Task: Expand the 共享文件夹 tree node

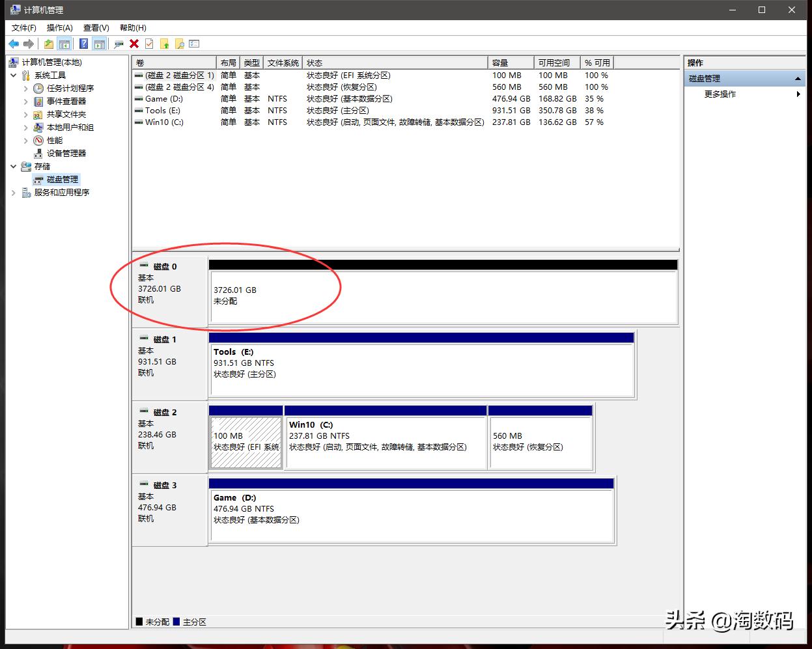Action: [25, 115]
